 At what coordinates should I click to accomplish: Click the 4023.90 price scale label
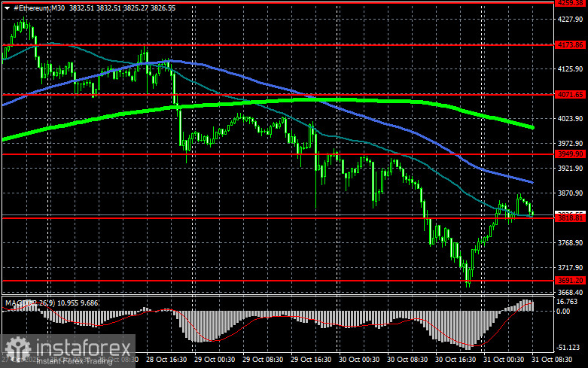click(x=570, y=118)
